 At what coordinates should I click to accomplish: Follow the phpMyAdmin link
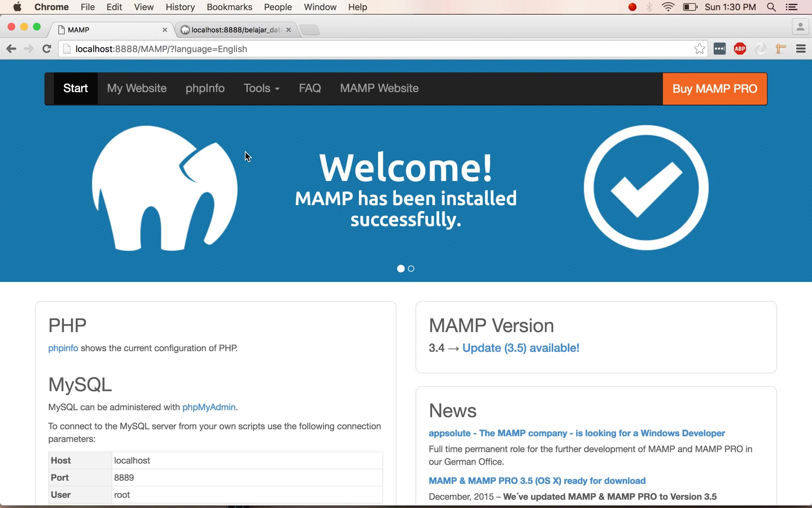point(209,407)
